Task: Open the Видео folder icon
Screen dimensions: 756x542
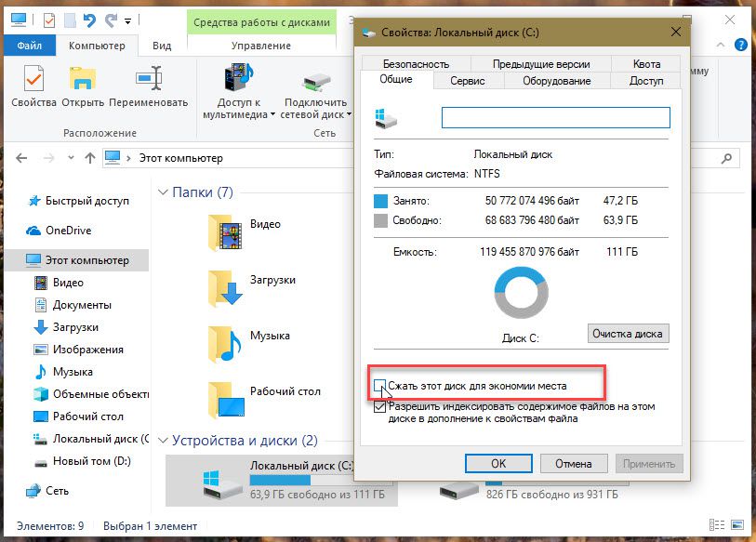Action: coord(226,231)
